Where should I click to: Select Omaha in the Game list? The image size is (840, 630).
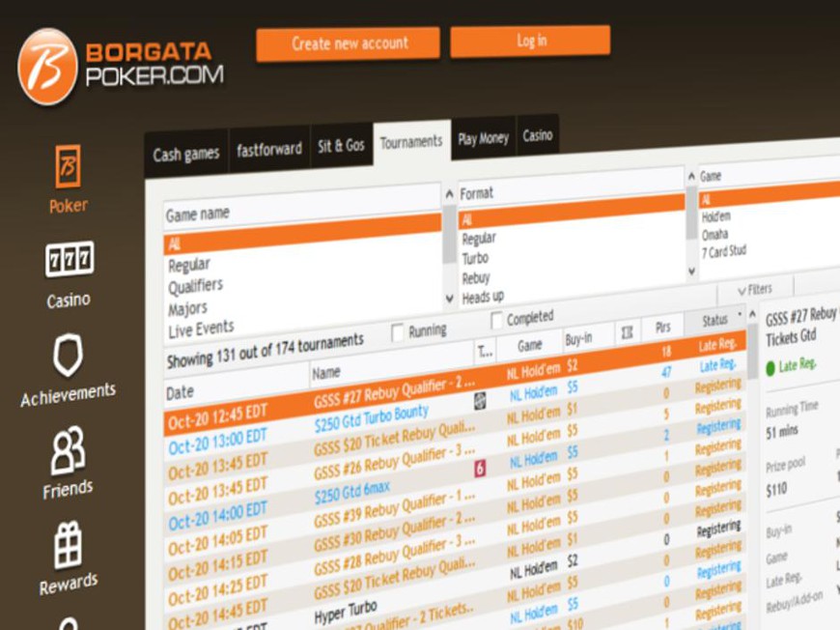click(x=715, y=234)
